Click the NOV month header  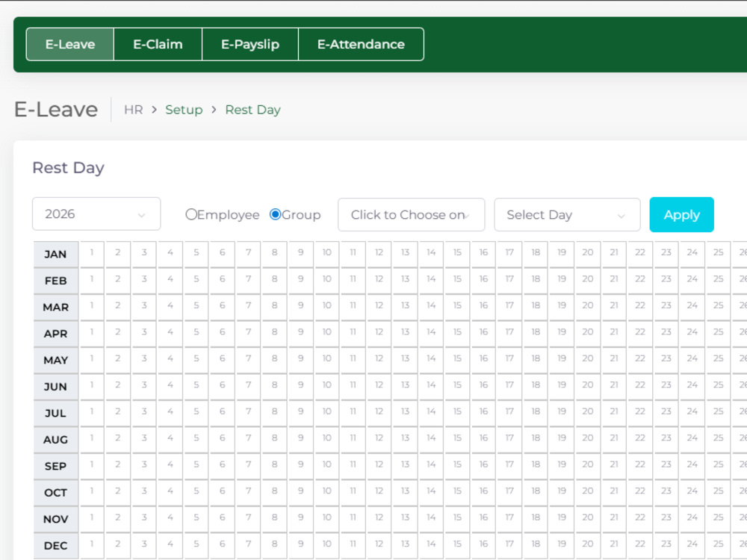(56, 519)
